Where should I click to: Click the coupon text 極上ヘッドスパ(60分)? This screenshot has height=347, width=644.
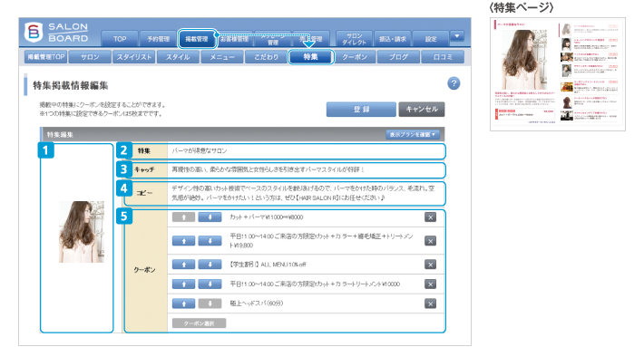tap(257, 304)
